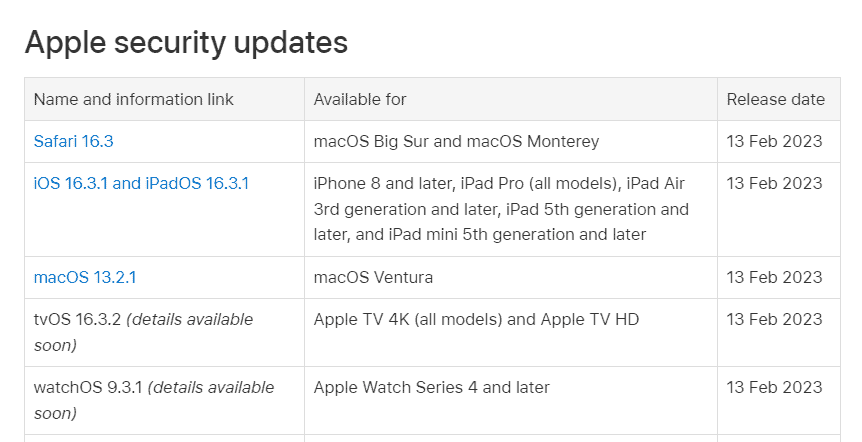This screenshot has height=442, width=862.
Task: Select the Apple Watch Series 4 and later cell
Action: click(x=431, y=388)
